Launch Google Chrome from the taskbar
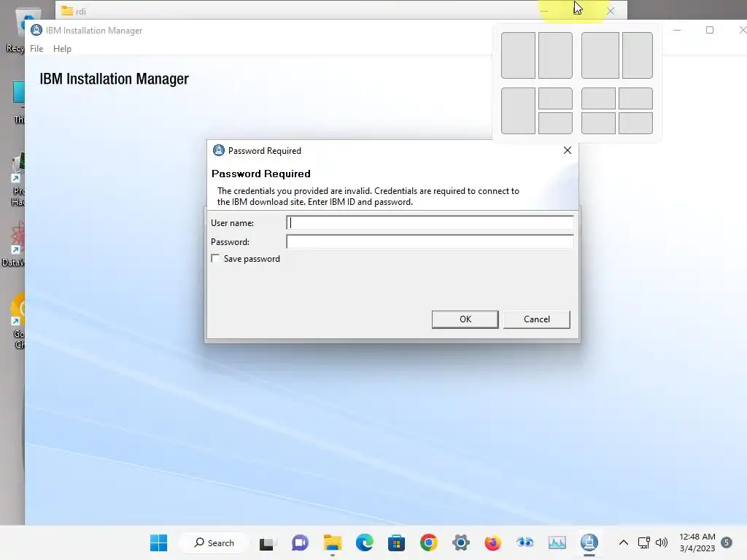747x560 pixels. [x=429, y=542]
